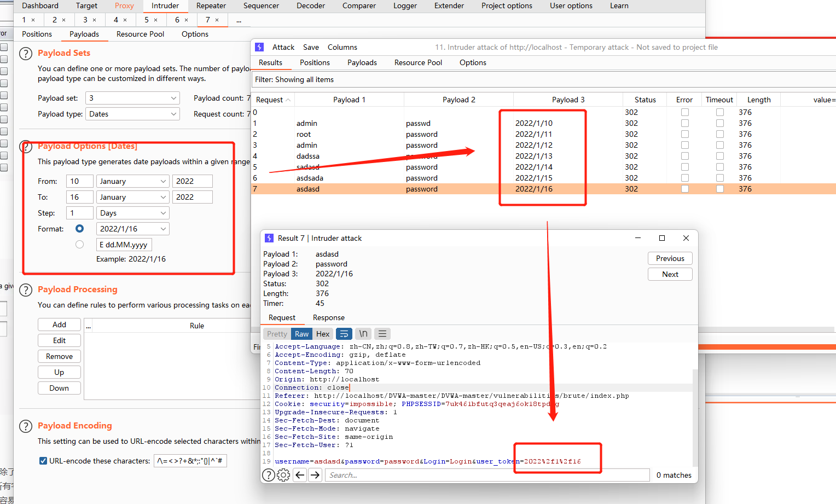Close Intruder tab number 6

[186, 20]
